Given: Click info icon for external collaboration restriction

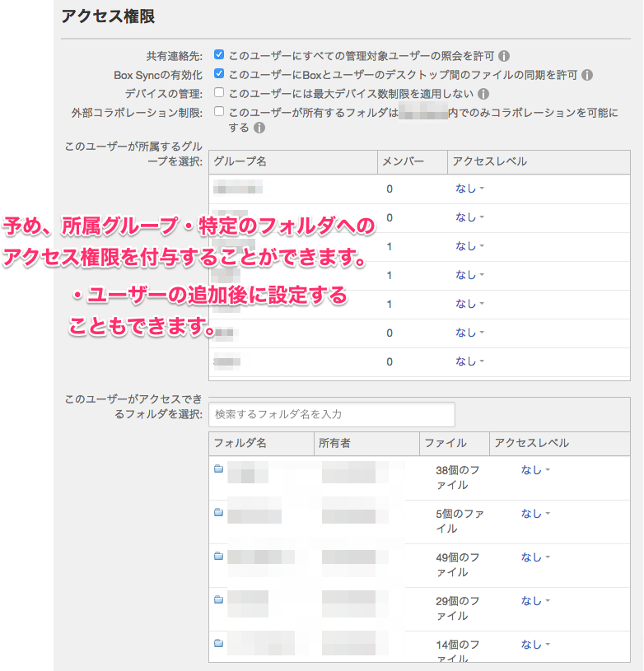Looking at the screenshot, I should click(x=259, y=128).
